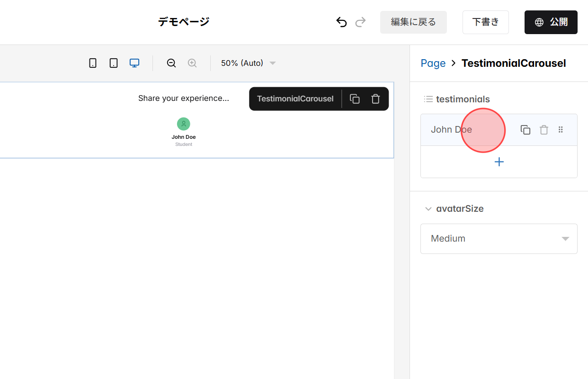Switch to desktop preview mode
The image size is (588, 379).
tap(134, 63)
